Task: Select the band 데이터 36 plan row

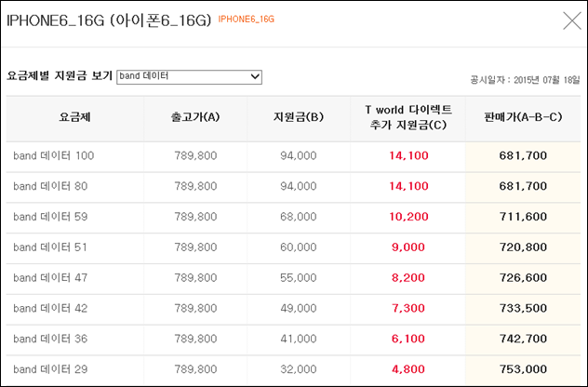Action: pos(293,339)
